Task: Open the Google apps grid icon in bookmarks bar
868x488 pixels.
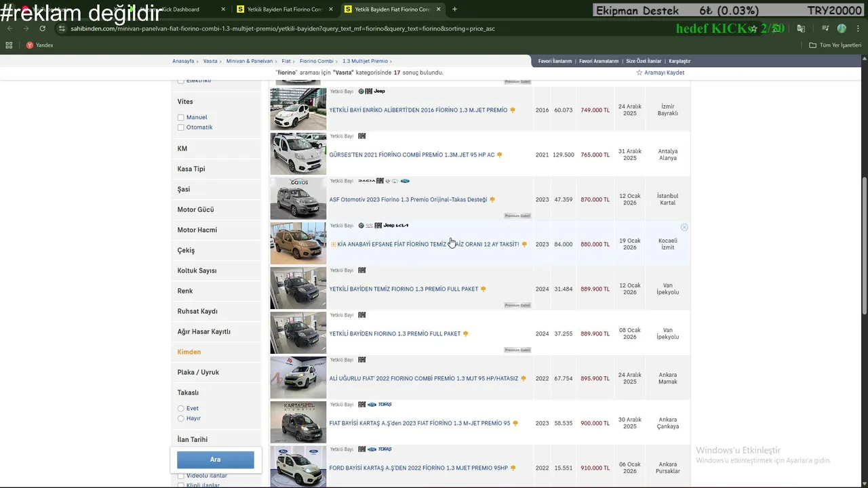Action: [x=9, y=45]
